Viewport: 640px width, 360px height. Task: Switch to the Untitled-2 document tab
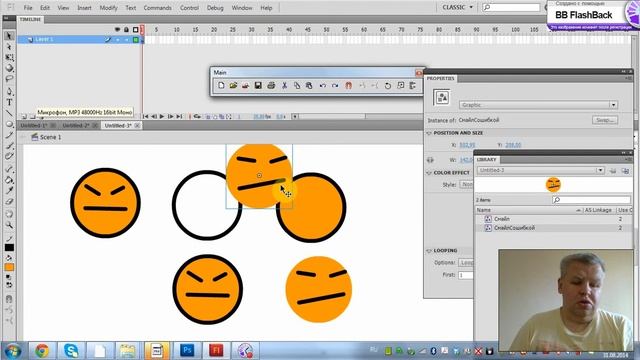[x=76, y=125]
